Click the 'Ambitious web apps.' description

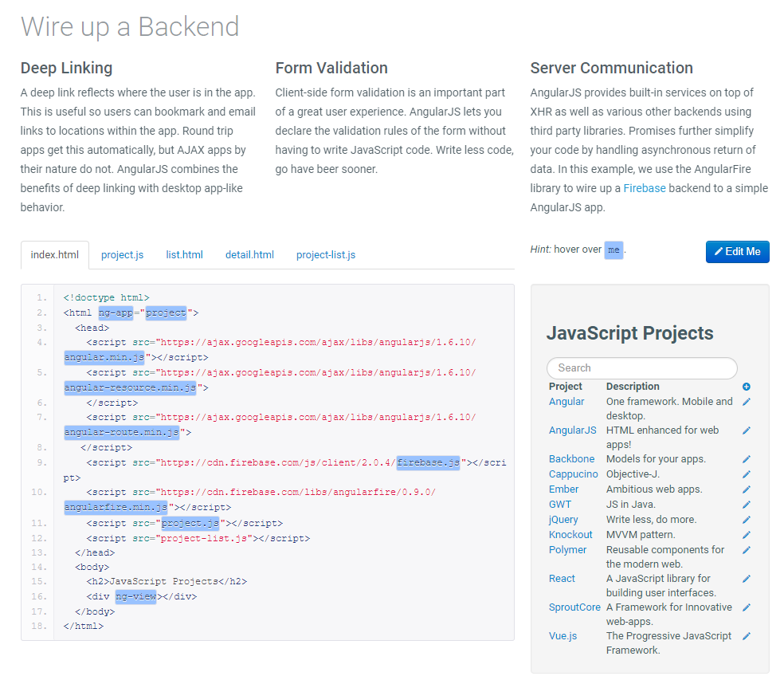click(654, 489)
